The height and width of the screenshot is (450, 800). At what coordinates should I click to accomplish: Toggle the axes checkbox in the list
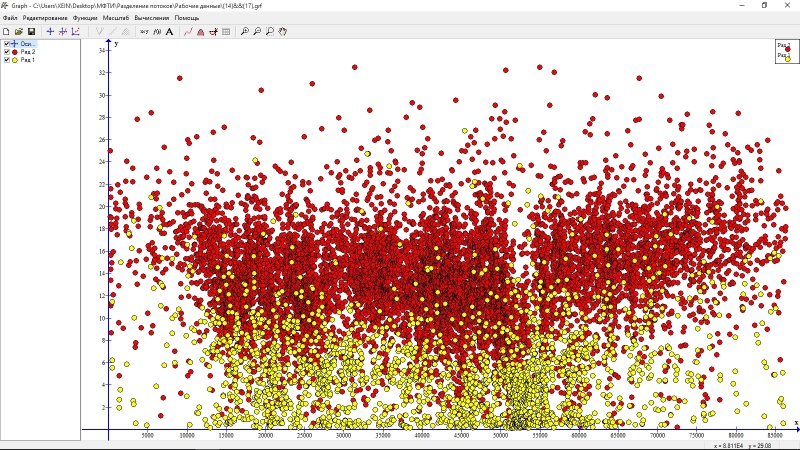click(7, 44)
